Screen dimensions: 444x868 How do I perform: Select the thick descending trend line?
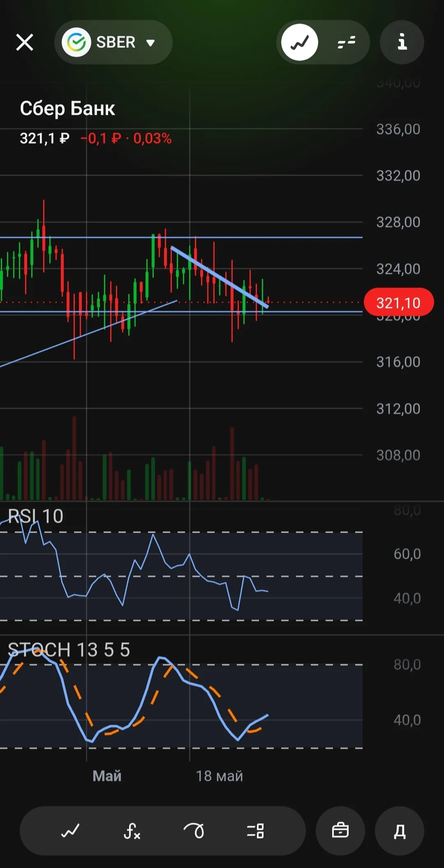click(x=220, y=277)
